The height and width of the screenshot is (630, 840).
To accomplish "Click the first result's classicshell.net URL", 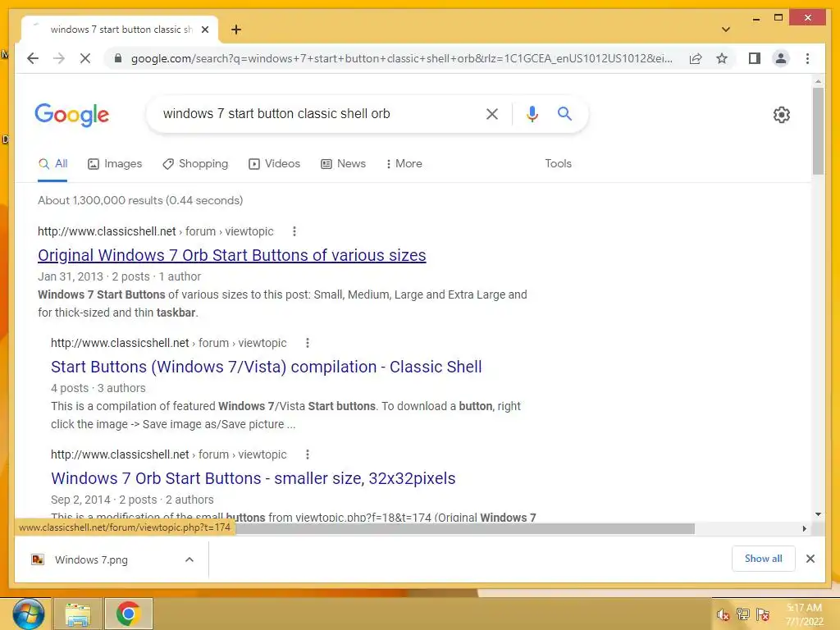I will pos(155,231).
